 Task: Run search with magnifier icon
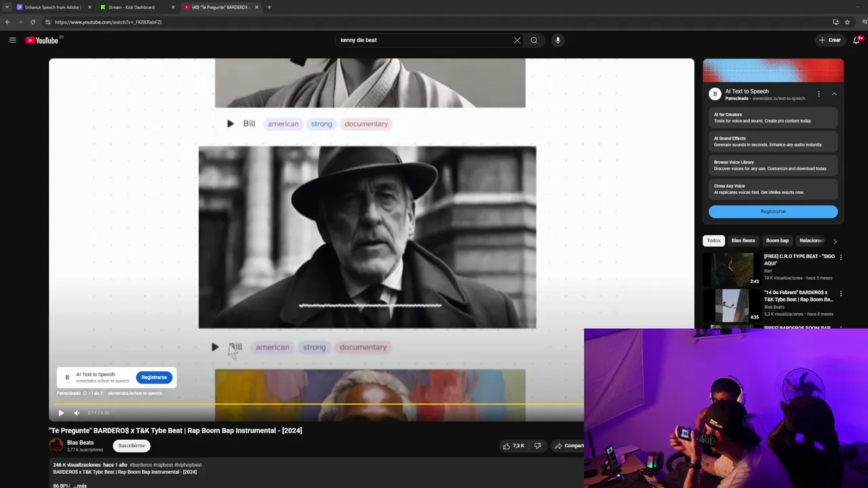pyautogui.click(x=534, y=40)
